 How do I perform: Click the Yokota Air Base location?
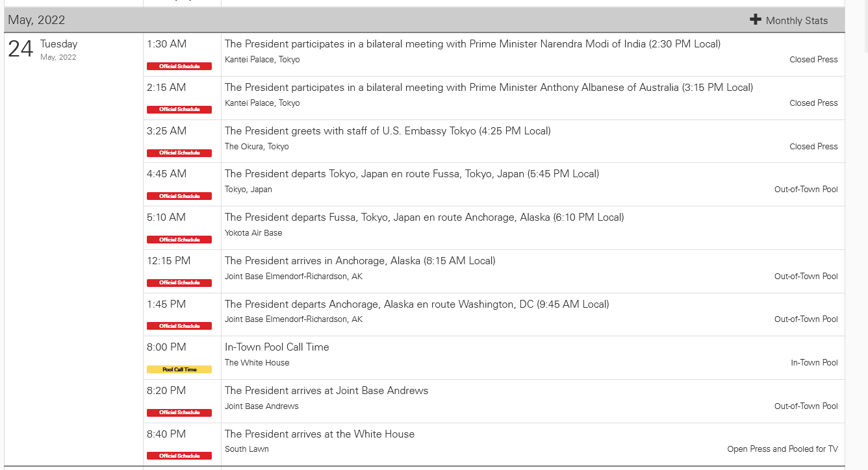point(253,233)
